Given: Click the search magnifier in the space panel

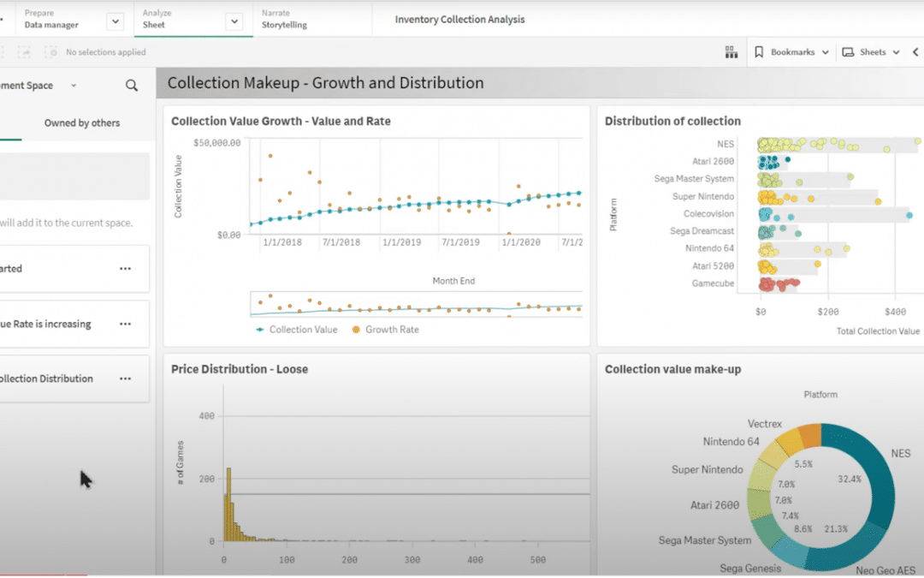Looking at the screenshot, I should point(132,86).
